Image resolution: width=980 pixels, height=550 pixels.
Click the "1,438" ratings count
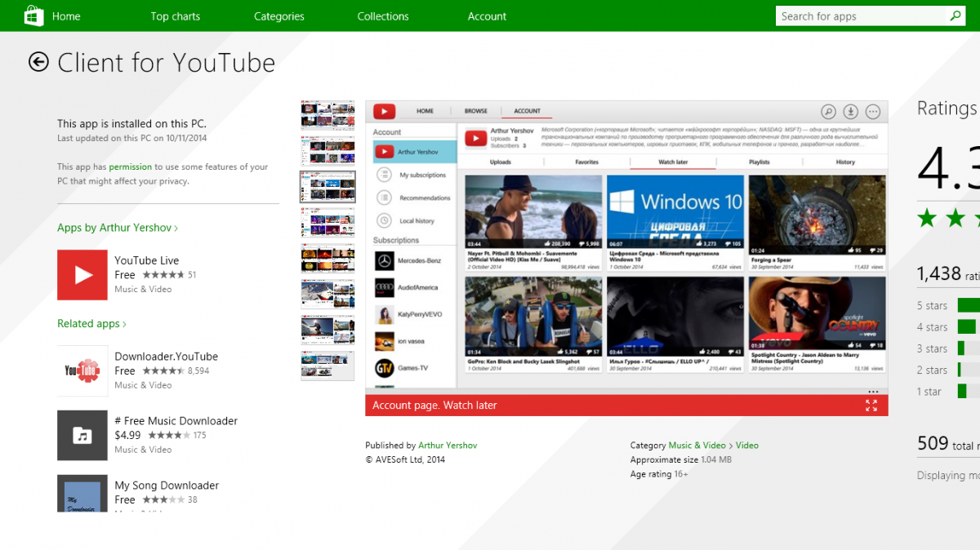coord(939,273)
